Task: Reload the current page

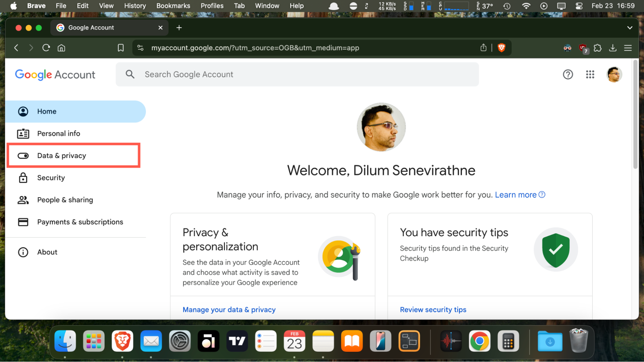Action: (46, 48)
